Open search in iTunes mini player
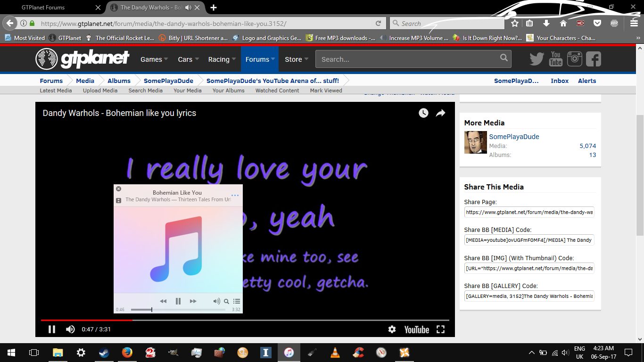Screen dimensions: 644x362 [x=226, y=301]
